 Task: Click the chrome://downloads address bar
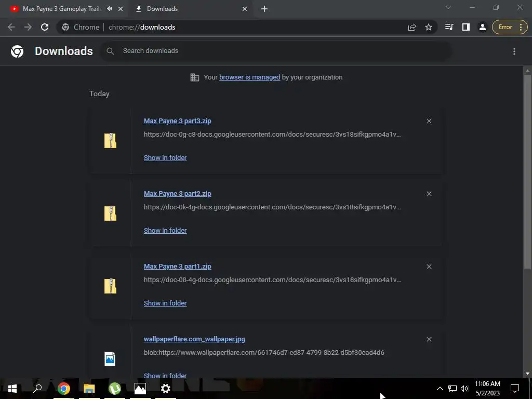click(x=231, y=27)
